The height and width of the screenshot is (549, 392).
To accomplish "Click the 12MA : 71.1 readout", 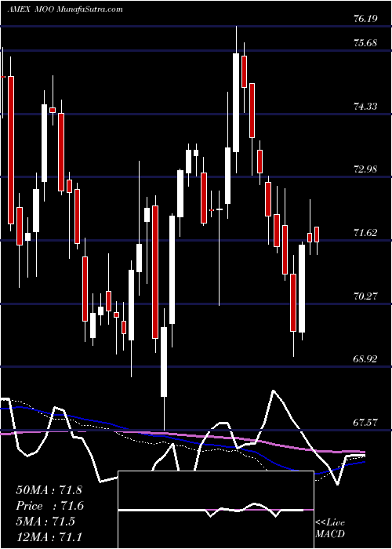I will (49, 536).
